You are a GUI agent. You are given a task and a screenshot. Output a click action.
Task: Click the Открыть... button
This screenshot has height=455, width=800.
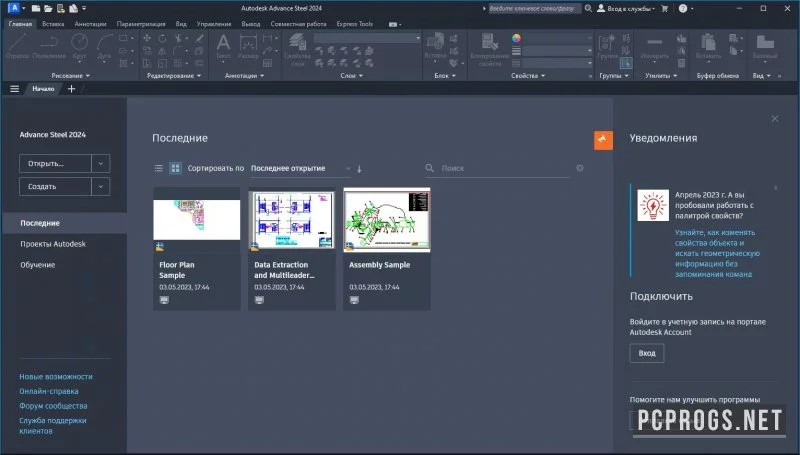tap(55, 164)
